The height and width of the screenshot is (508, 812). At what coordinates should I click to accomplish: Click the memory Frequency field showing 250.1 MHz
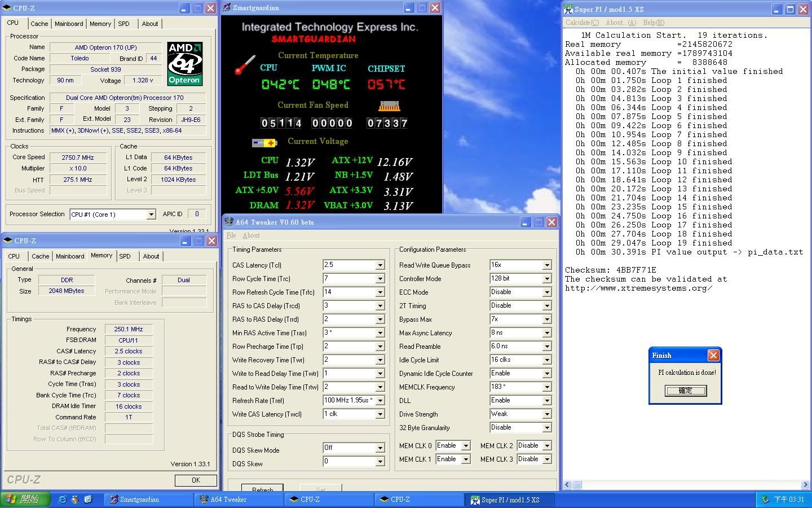click(x=129, y=329)
